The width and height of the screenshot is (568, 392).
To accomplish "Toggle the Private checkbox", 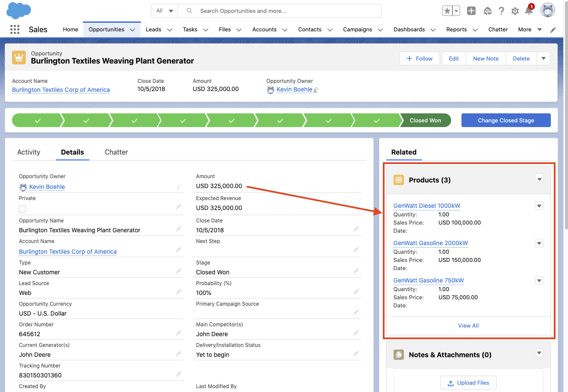I will (x=22, y=209).
